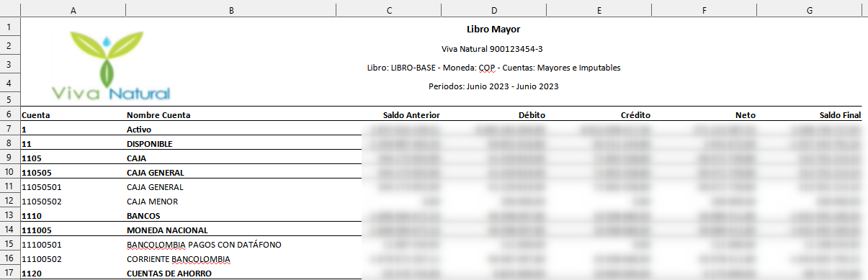
Task: Select row 1 header
Action: (x=10, y=27)
